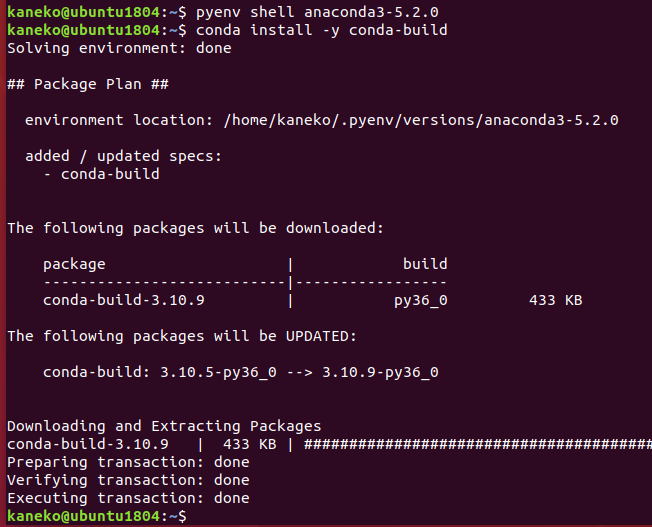Click 'The following packages will be downloaded:' text
652x527 pixels.
coord(195,228)
